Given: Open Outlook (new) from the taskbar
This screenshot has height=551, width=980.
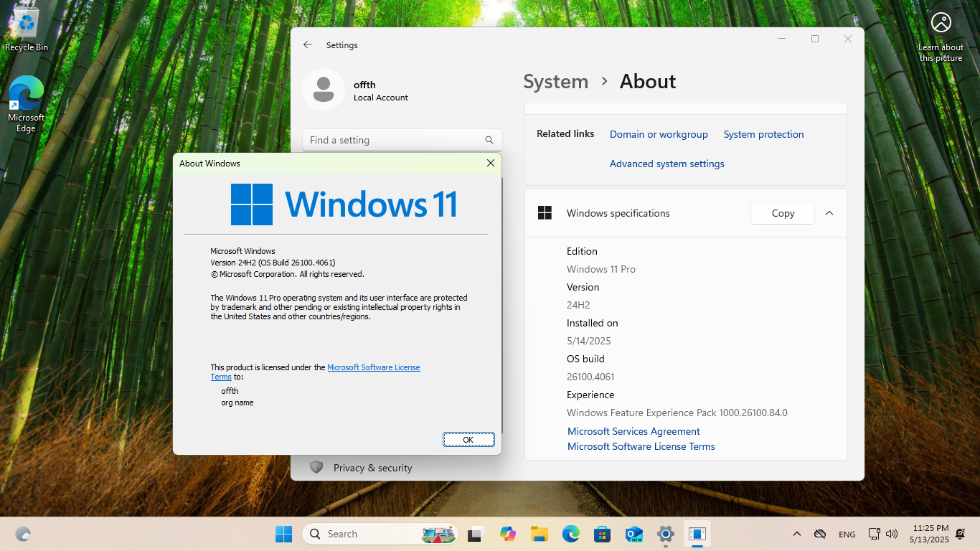Looking at the screenshot, I should tap(634, 534).
